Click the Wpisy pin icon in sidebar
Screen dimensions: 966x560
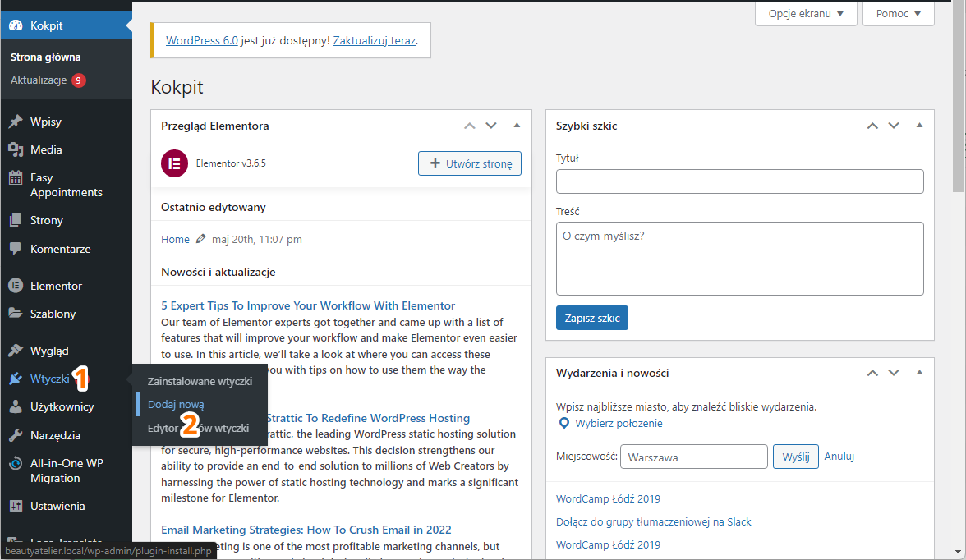tap(16, 122)
